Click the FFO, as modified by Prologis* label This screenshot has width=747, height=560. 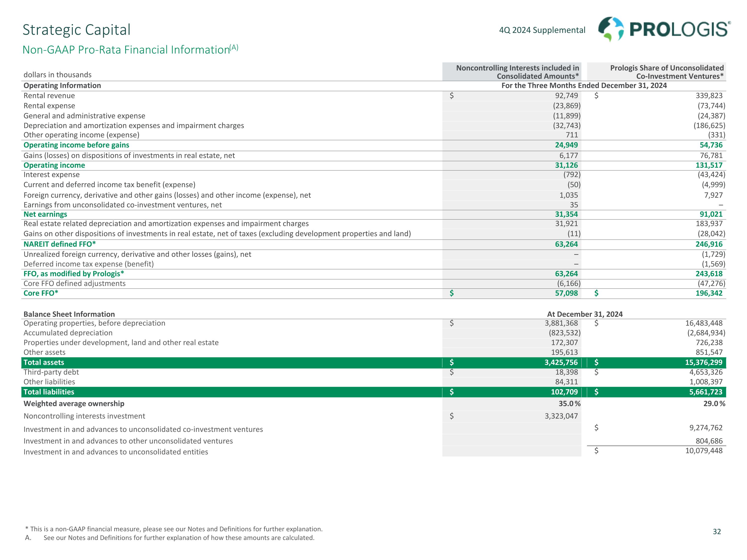point(74,274)
